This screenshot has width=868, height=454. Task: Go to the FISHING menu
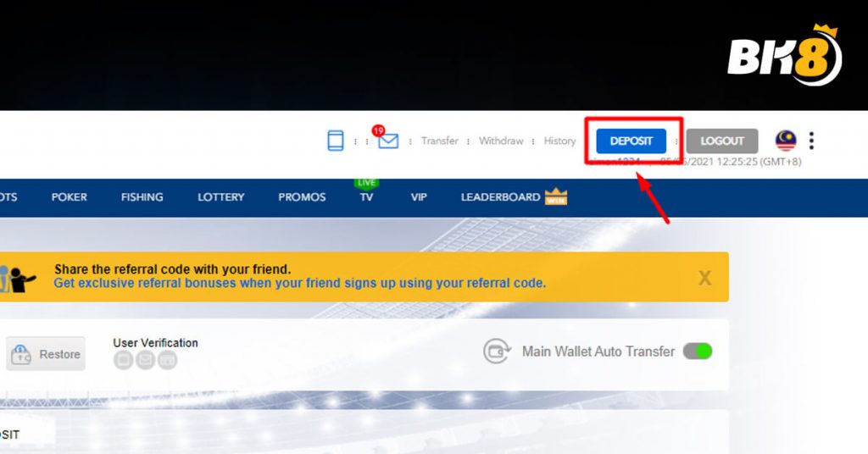click(142, 197)
